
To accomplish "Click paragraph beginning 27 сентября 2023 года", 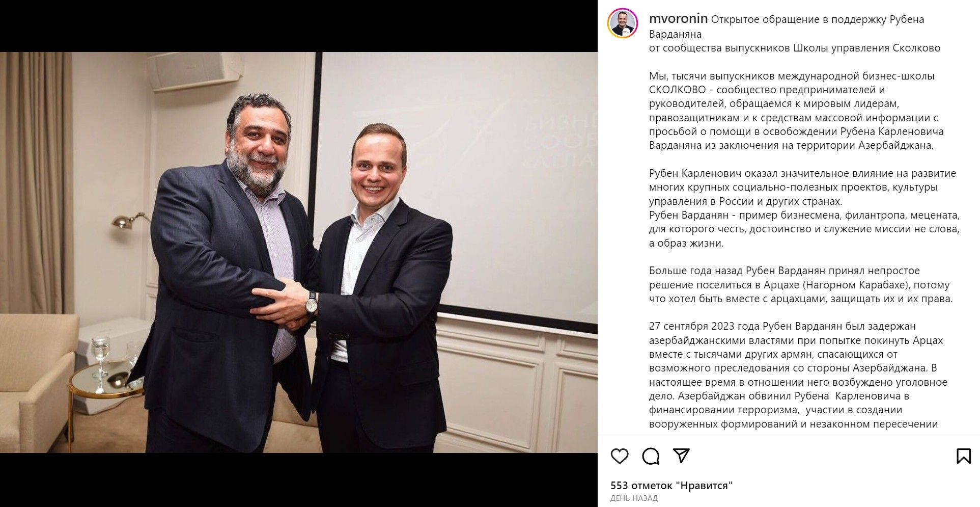I will coord(798,375).
